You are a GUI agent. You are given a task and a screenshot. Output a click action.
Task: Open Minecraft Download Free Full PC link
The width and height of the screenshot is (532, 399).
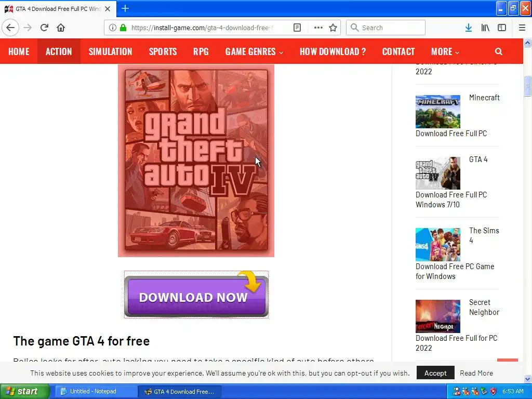[451, 134]
